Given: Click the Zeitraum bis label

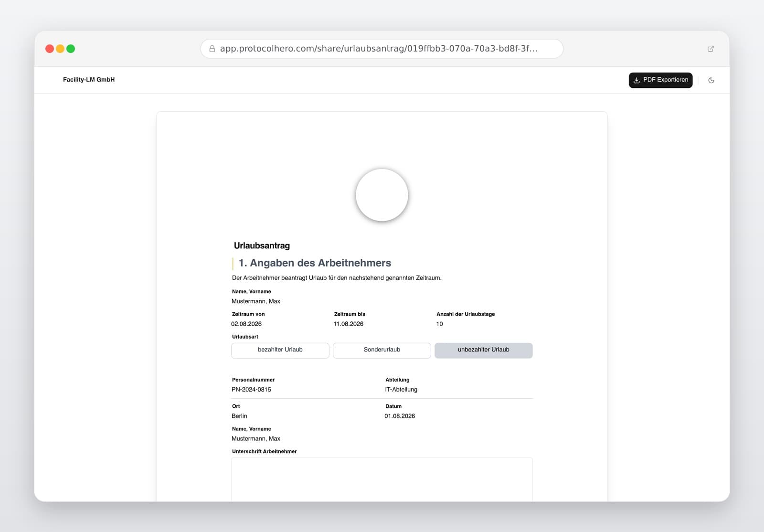Looking at the screenshot, I should pos(350,314).
